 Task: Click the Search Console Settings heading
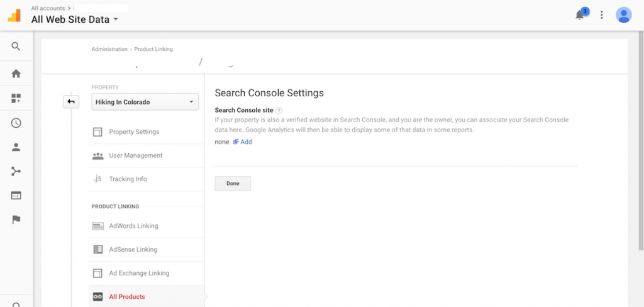[x=269, y=93]
